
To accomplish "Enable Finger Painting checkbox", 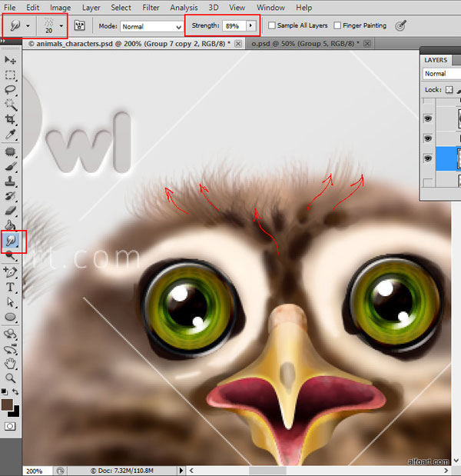I will tap(337, 25).
